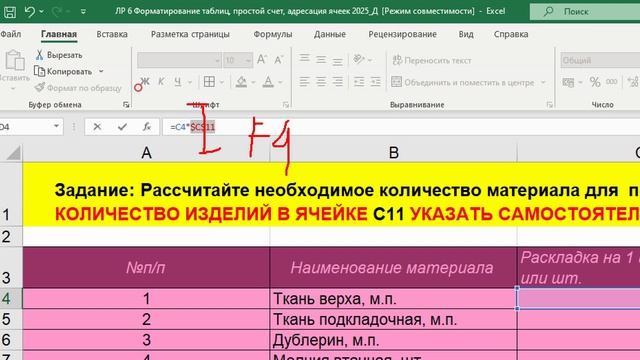Click the cancel X formula button

pos(97,127)
